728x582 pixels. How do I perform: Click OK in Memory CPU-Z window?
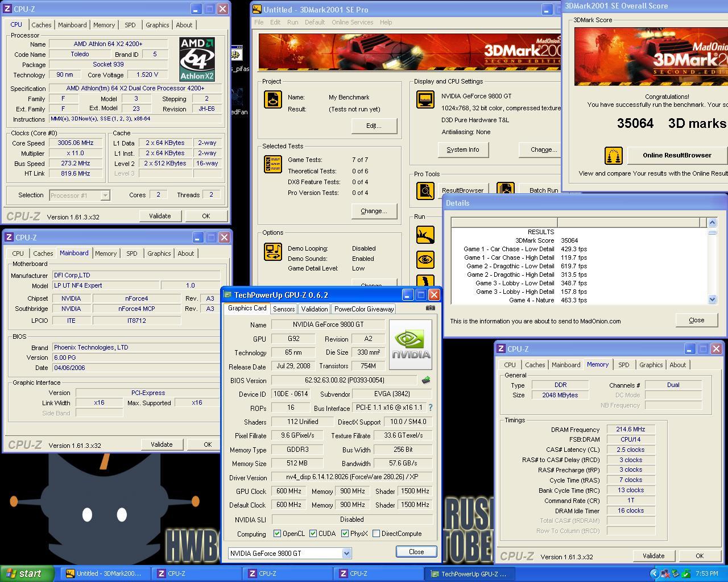700,556
